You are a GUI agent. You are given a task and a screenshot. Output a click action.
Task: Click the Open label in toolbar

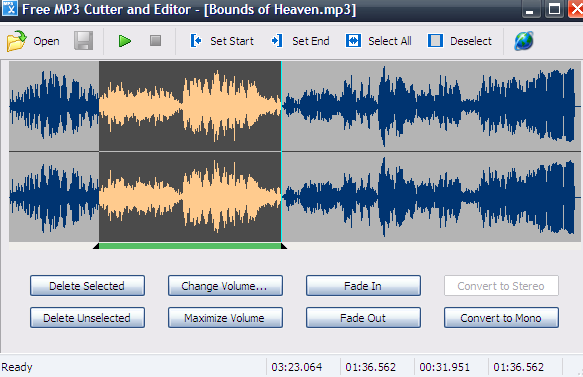point(46,41)
